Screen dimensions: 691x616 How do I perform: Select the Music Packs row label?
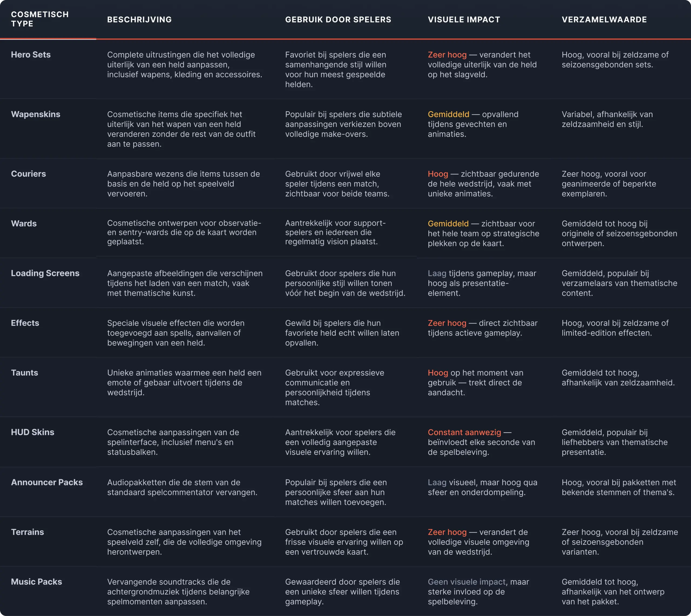pos(36,582)
